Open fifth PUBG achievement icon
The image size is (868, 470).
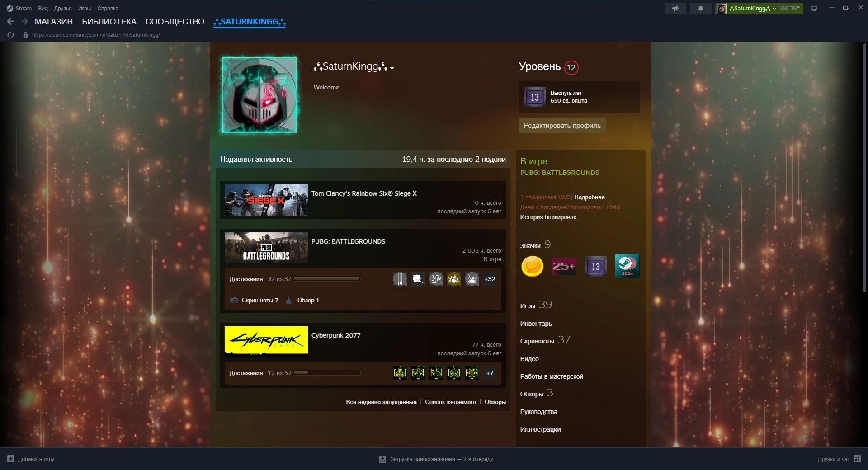tap(472, 279)
